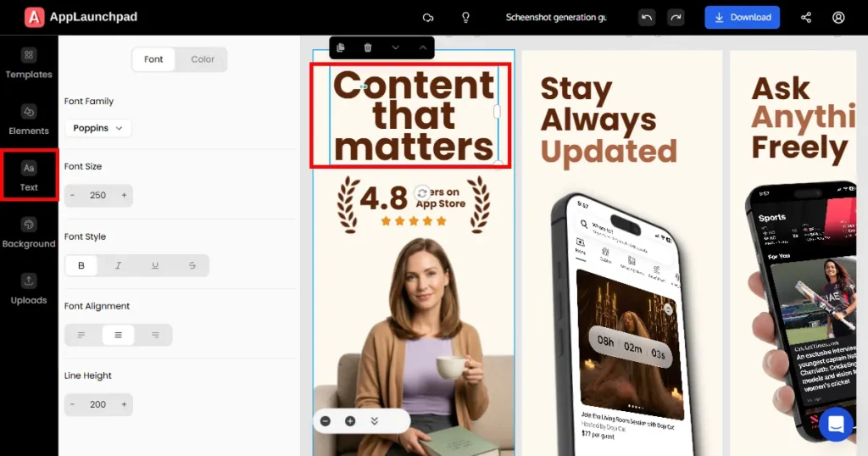Align text to the center
The width and height of the screenshot is (868, 456).
[118, 335]
